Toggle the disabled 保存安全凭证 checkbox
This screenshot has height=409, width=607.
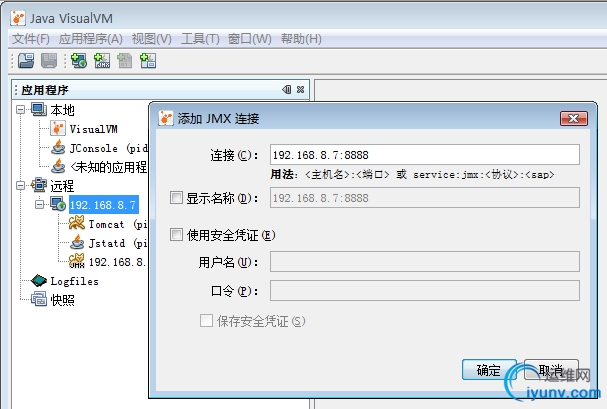coord(206,320)
